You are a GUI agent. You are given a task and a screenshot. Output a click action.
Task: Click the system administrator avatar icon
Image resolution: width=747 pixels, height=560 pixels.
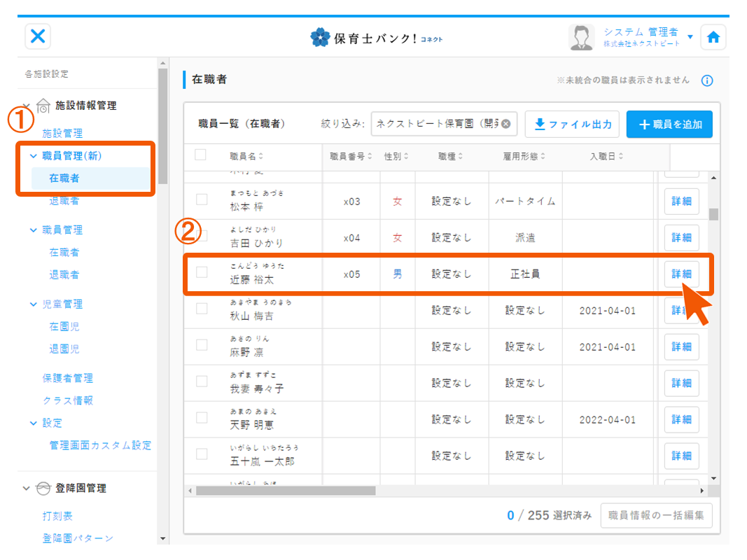coord(581,38)
